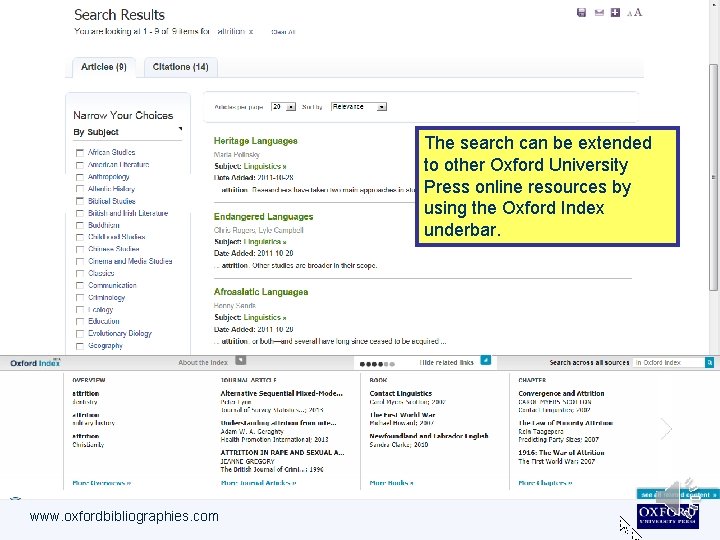Remove the attrition search term with the x
The image size is (720, 540).
pyautogui.click(x=251, y=32)
